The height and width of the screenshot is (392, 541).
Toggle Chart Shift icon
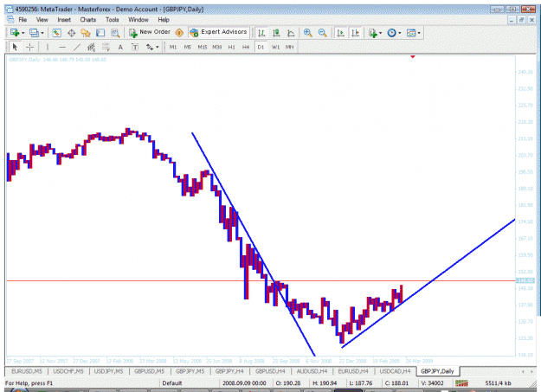point(356,33)
